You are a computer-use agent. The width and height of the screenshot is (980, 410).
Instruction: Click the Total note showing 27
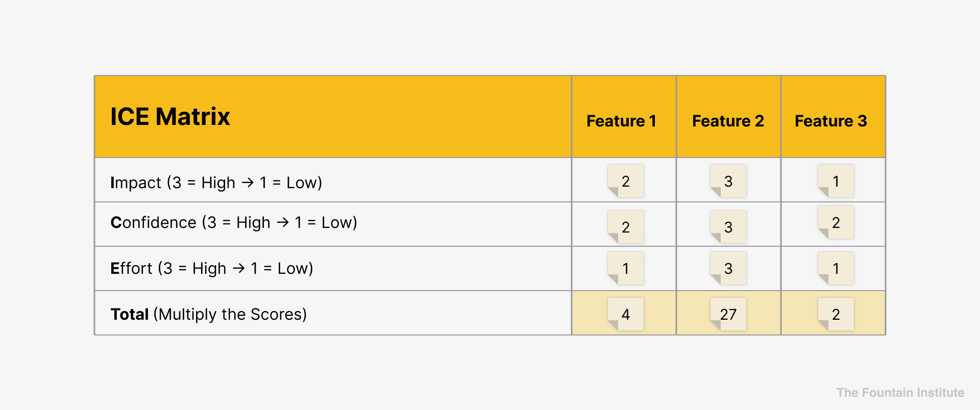(728, 314)
